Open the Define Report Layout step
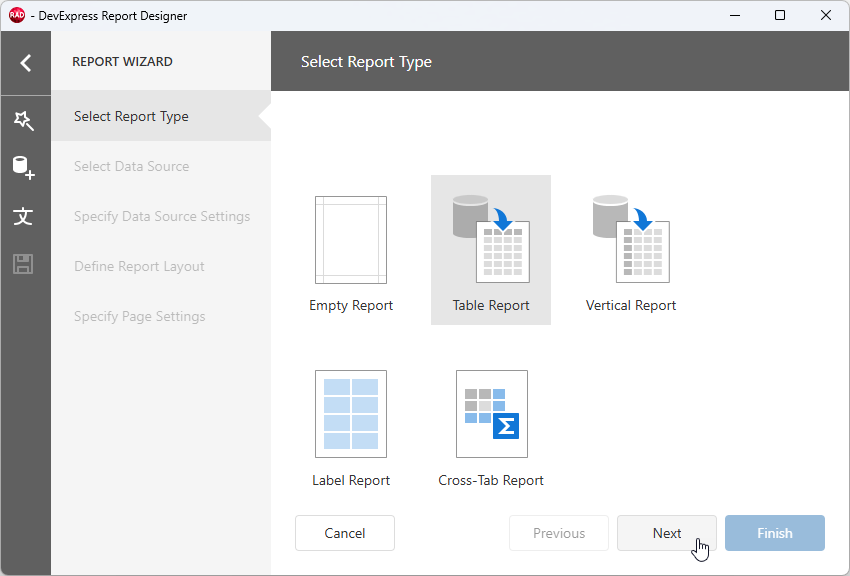Image resolution: width=850 pixels, height=576 pixels. pyautogui.click(x=139, y=266)
